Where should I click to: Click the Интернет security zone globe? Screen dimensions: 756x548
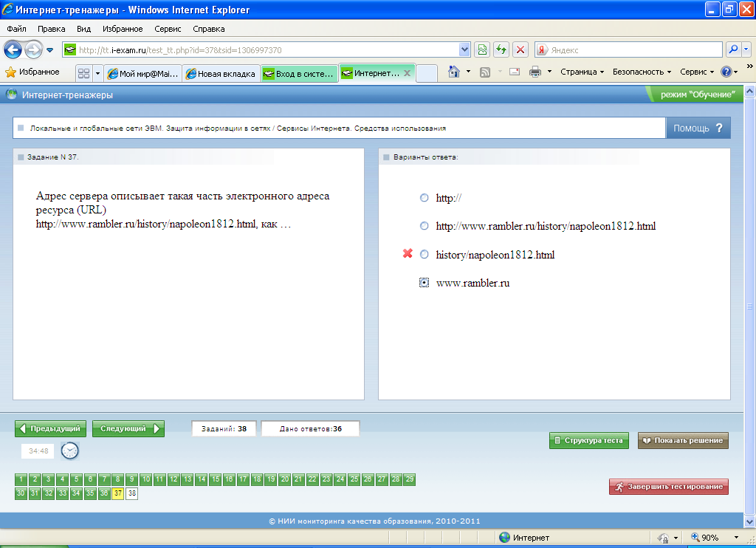pos(505,538)
